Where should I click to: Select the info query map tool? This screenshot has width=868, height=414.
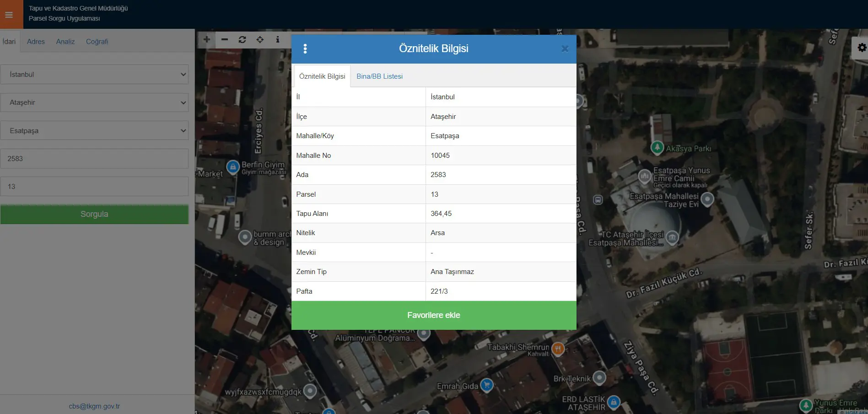pyautogui.click(x=278, y=39)
